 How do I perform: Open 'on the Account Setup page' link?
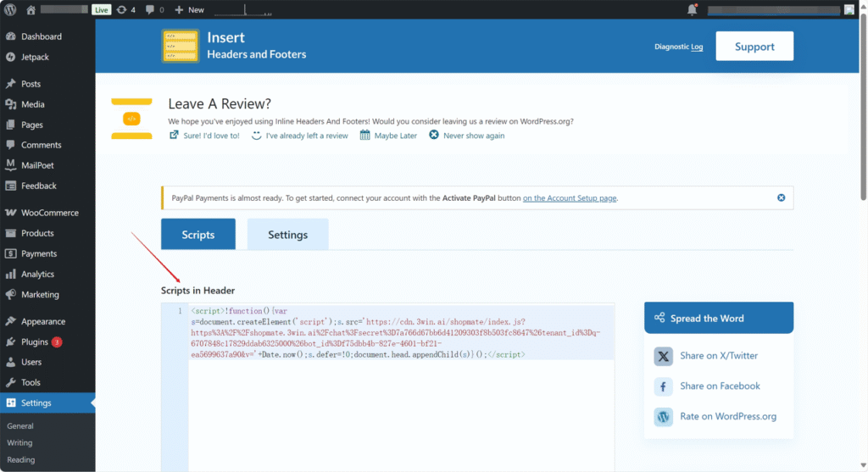click(x=570, y=198)
